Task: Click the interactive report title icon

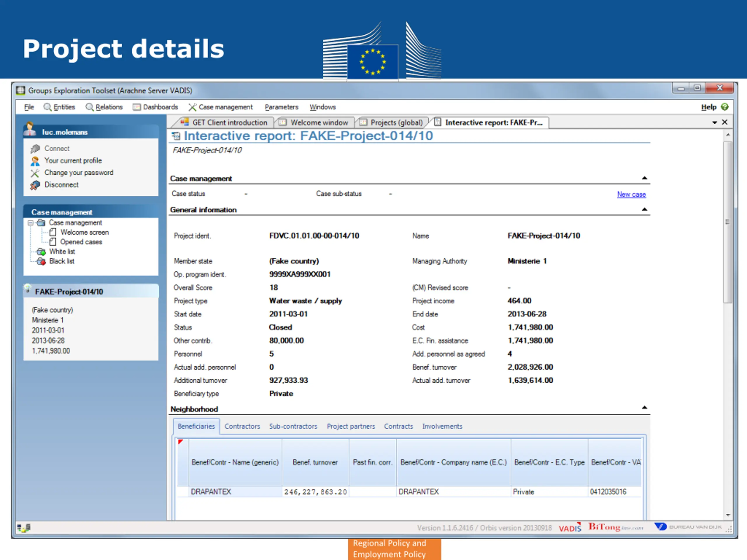Action: coord(176,136)
